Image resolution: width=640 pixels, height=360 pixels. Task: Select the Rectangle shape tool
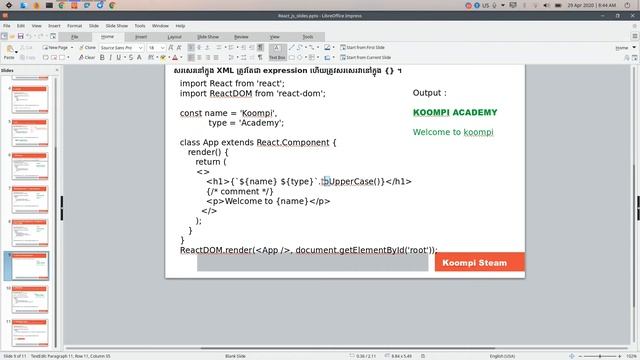point(291,58)
